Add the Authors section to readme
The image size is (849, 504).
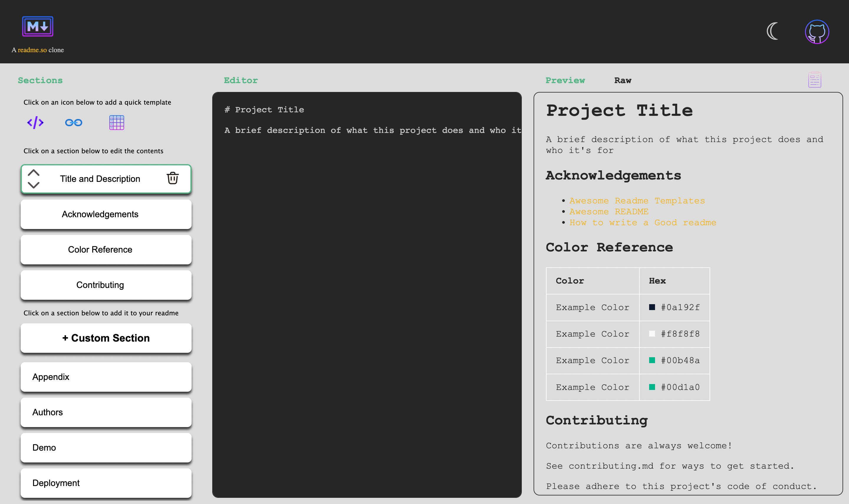click(x=106, y=412)
